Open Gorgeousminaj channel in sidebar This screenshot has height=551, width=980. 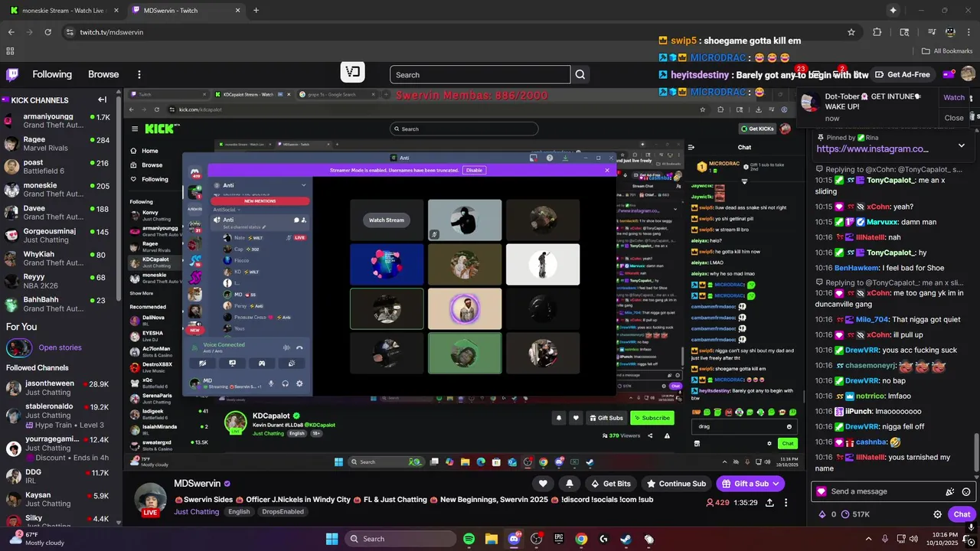click(57, 236)
